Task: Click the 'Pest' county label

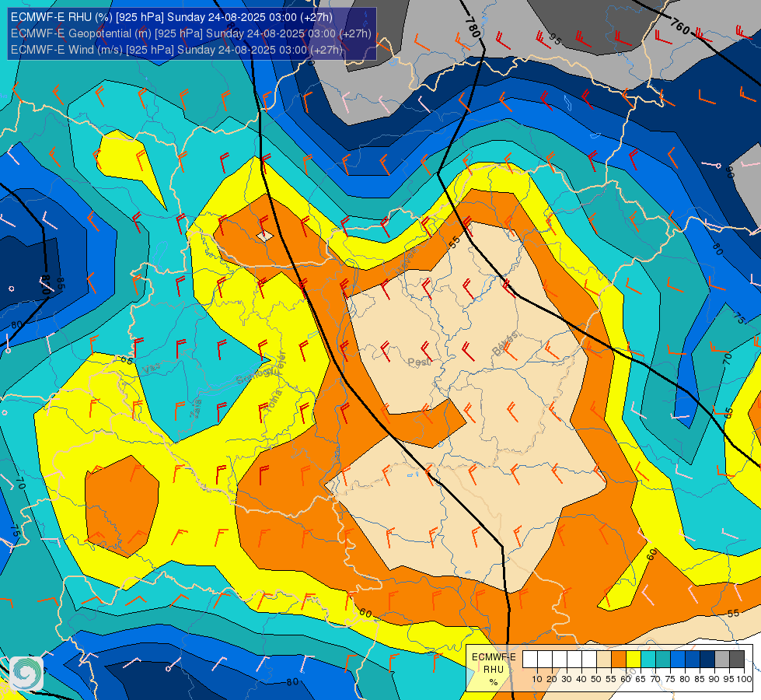Action: click(419, 362)
